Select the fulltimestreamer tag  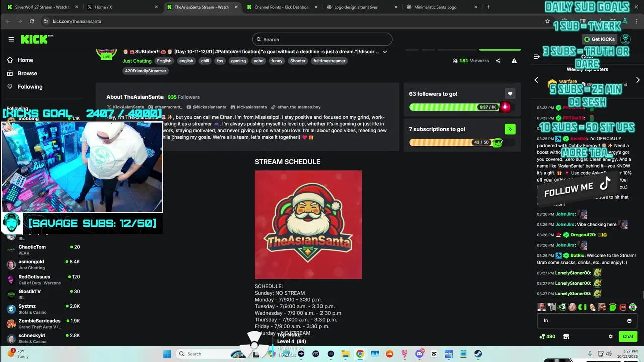(x=330, y=61)
